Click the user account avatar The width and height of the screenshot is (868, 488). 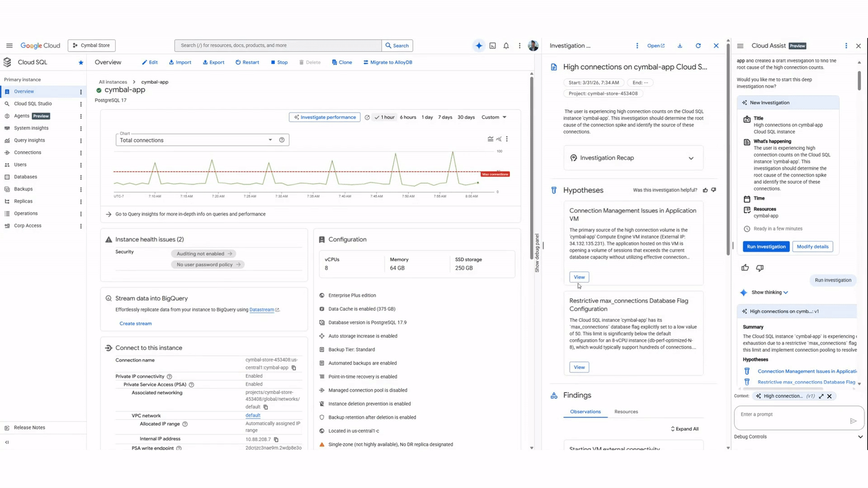[x=533, y=46]
